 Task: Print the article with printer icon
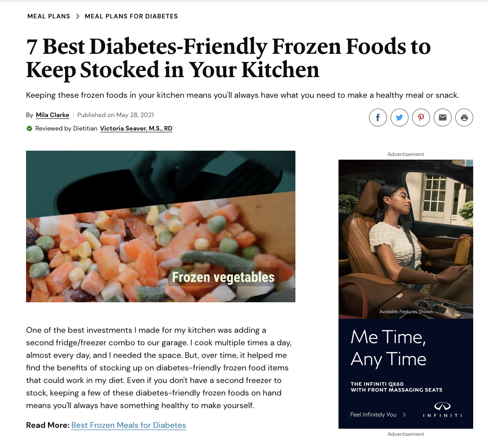click(x=464, y=117)
